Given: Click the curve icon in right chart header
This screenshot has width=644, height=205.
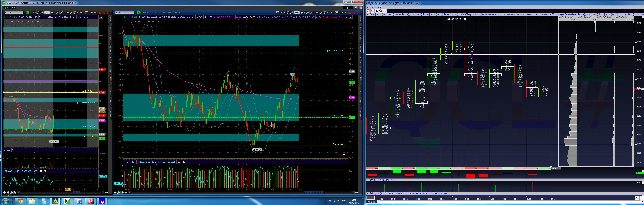Looking at the screenshot, I should tap(351, 17).
